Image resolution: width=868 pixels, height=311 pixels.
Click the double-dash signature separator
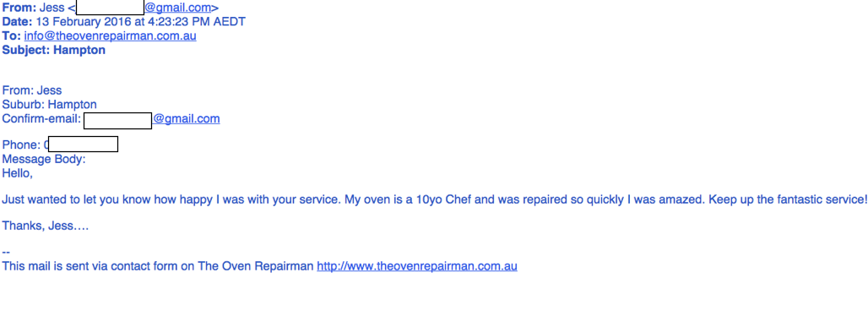pyautogui.click(x=6, y=252)
